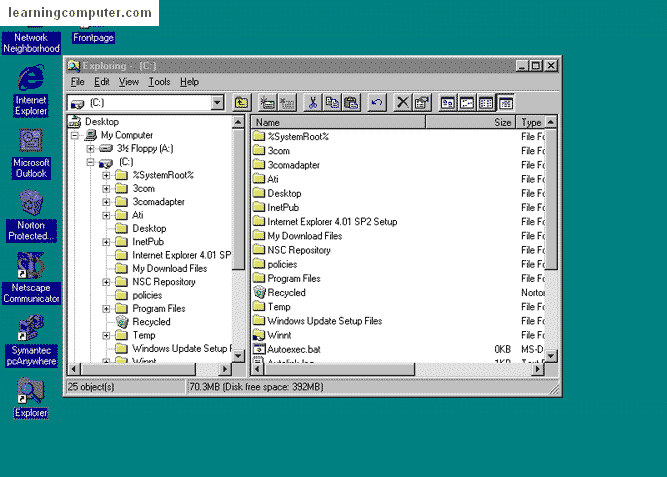The height and width of the screenshot is (477, 667).
Task: Open the (C:) drive dropdown
Action: tap(217, 103)
